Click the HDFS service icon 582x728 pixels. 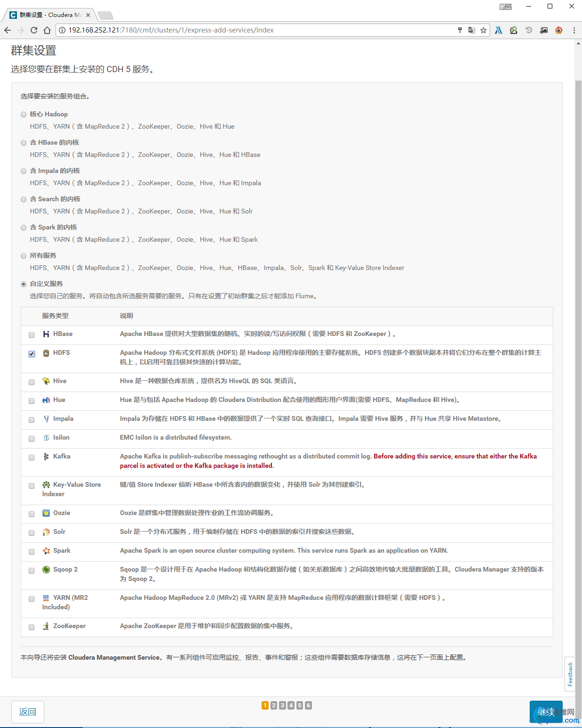point(46,353)
